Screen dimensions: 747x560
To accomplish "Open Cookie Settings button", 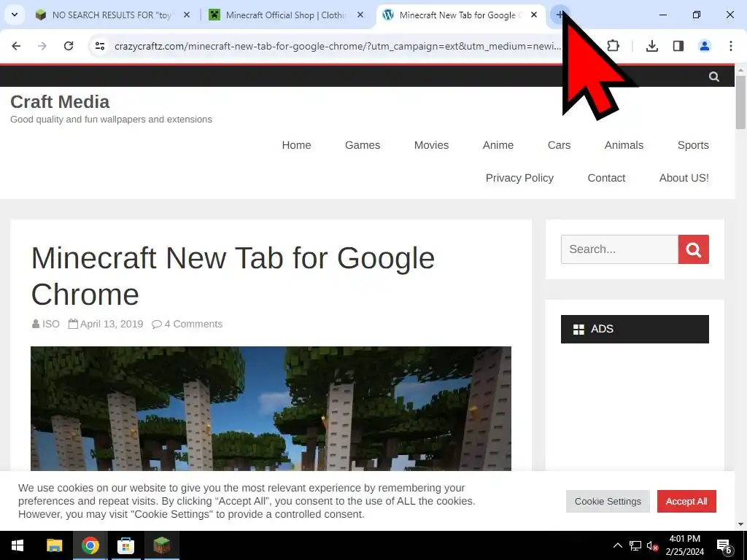I will (608, 502).
